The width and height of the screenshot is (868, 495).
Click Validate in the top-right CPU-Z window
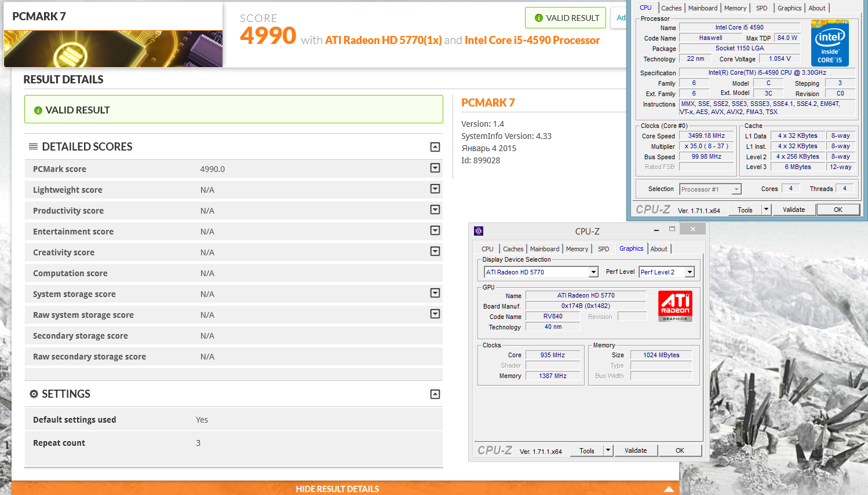pyautogui.click(x=794, y=210)
